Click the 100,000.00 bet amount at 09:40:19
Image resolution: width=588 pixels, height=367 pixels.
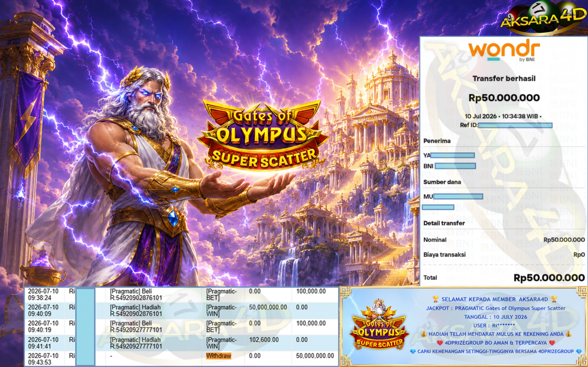311,323
